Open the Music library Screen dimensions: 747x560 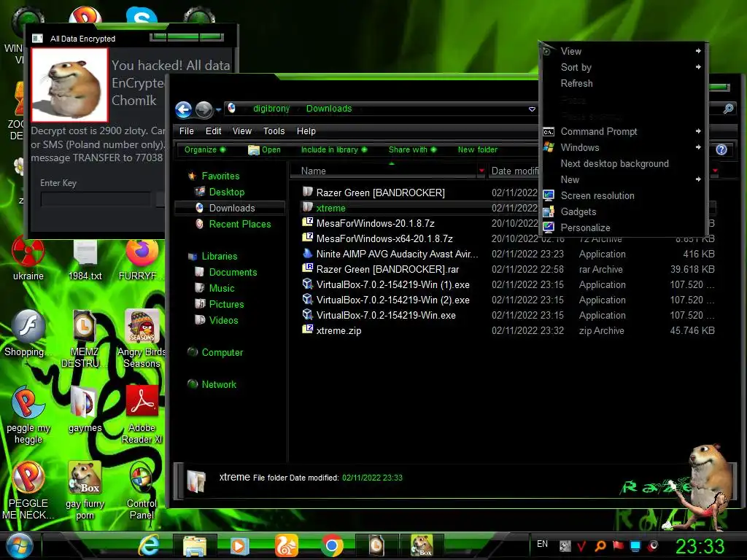pyautogui.click(x=222, y=288)
